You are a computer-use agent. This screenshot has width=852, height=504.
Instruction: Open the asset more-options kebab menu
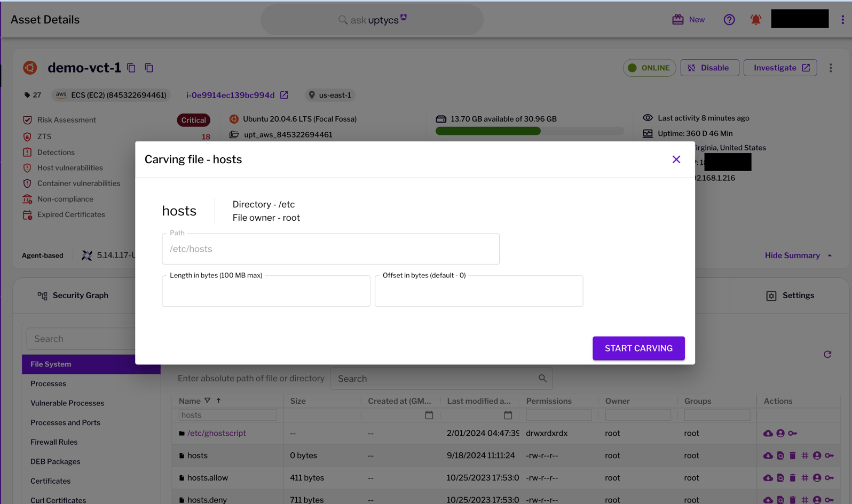click(x=830, y=68)
